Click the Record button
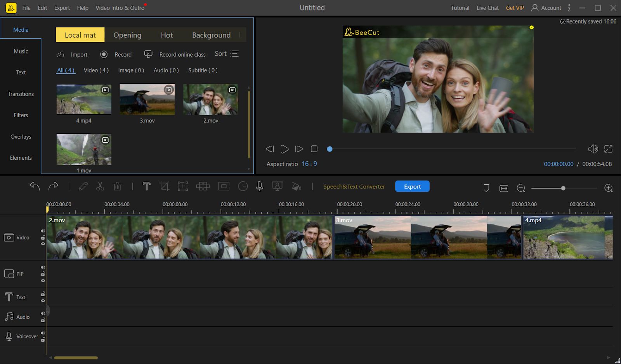 (116, 54)
